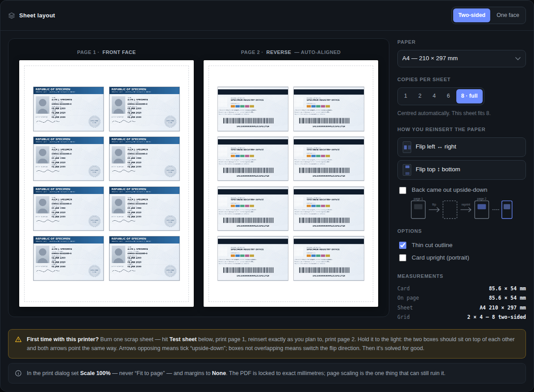Click 'Centred automatically. This sheet fits 8.' text

444,113
